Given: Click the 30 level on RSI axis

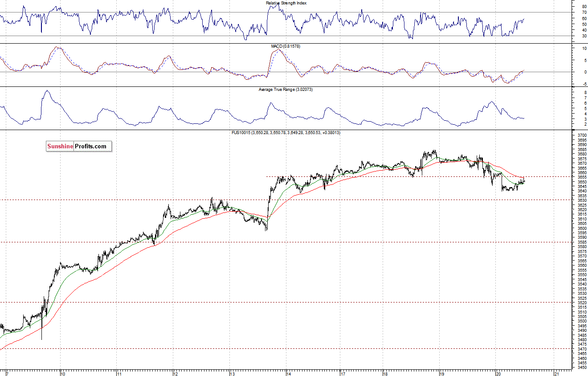Looking at the screenshot, I should click(x=584, y=36).
